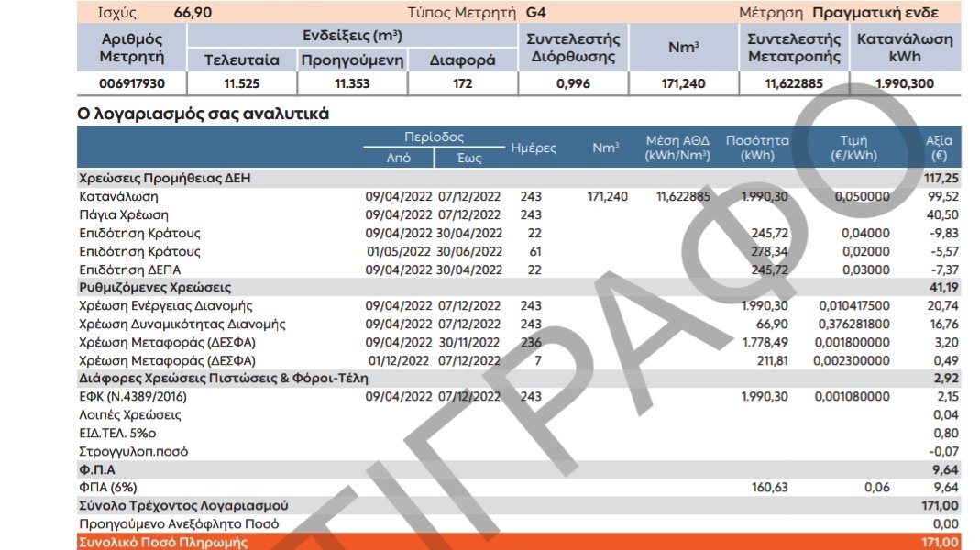Viewport: 980px width, 550px height.
Task: Click subsidy amount -5,57
Action: 944,251
